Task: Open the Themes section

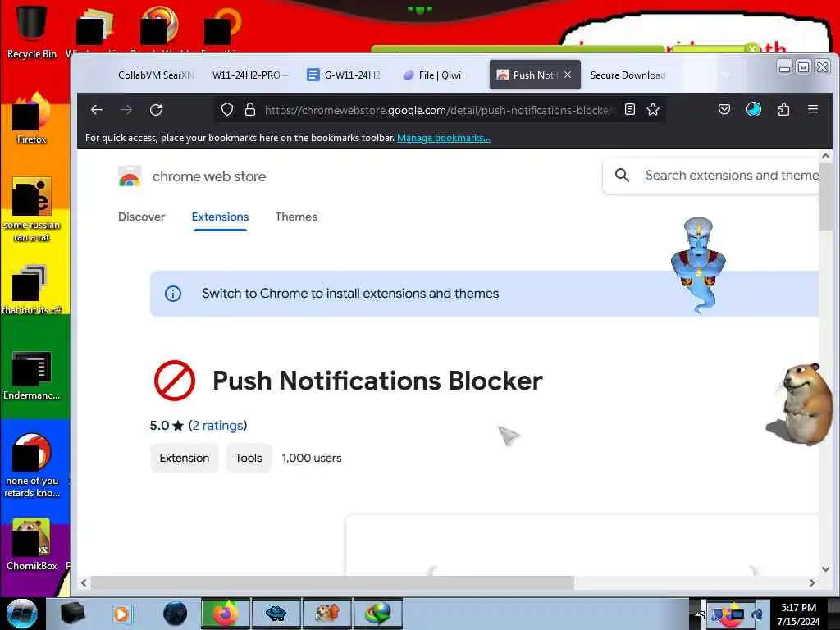Action: [x=296, y=217]
